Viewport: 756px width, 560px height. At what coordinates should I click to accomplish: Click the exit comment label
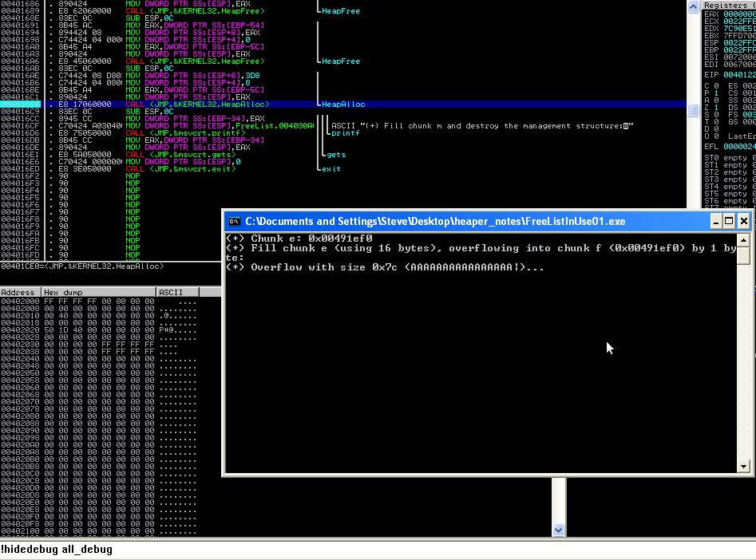click(331, 169)
